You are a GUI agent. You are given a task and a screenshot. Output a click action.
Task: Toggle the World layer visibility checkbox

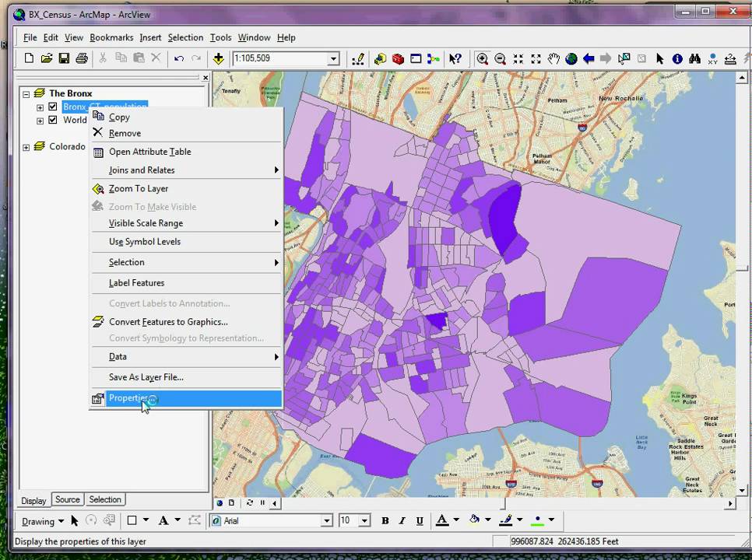(x=53, y=120)
